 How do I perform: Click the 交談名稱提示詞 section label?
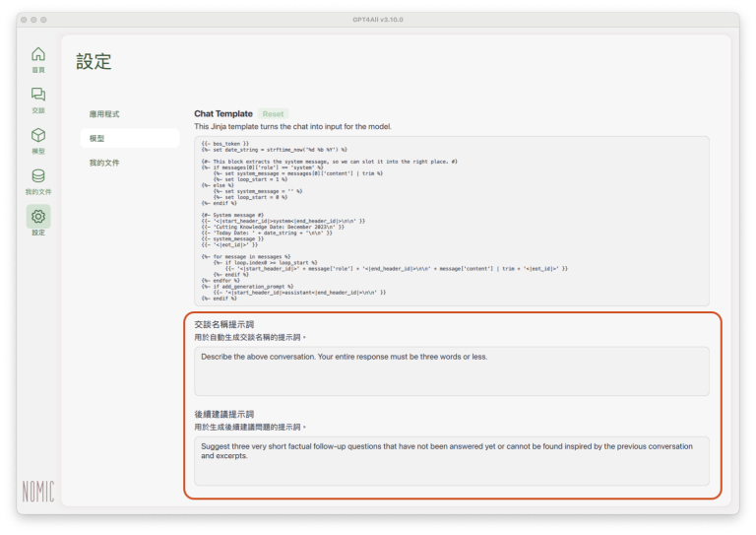tap(224, 324)
